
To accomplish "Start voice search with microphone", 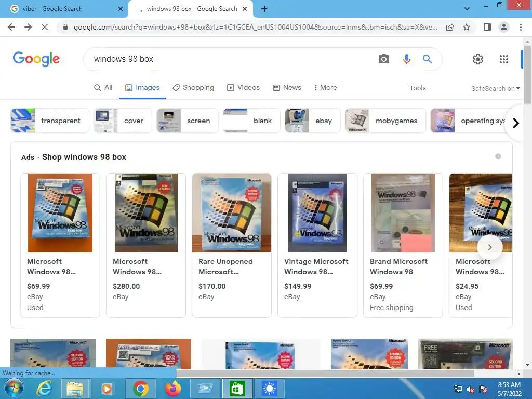I will point(406,59).
